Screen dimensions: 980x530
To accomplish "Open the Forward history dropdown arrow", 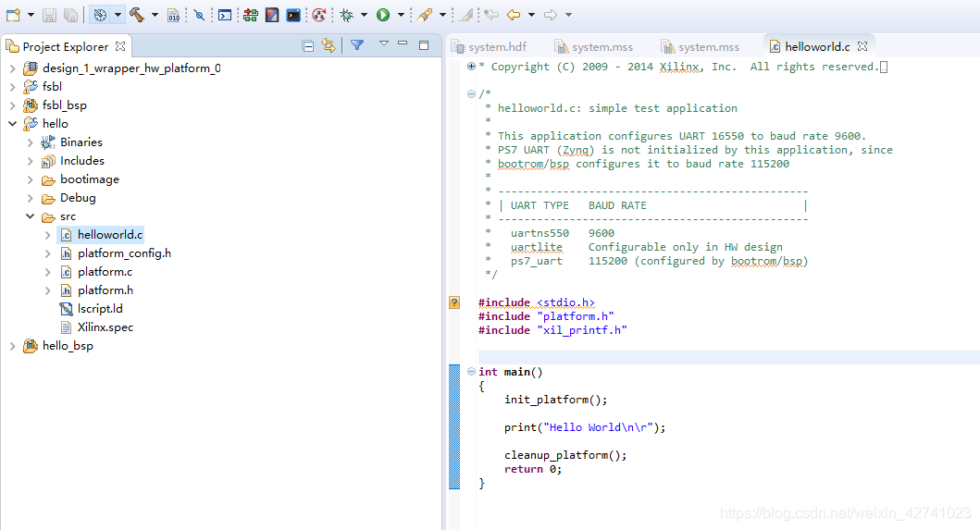I will pyautogui.click(x=568, y=15).
